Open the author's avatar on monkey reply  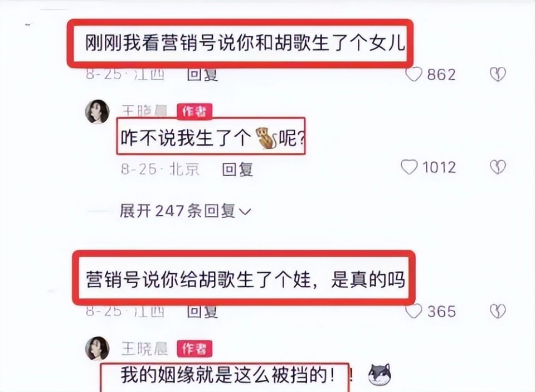click(x=97, y=112)
